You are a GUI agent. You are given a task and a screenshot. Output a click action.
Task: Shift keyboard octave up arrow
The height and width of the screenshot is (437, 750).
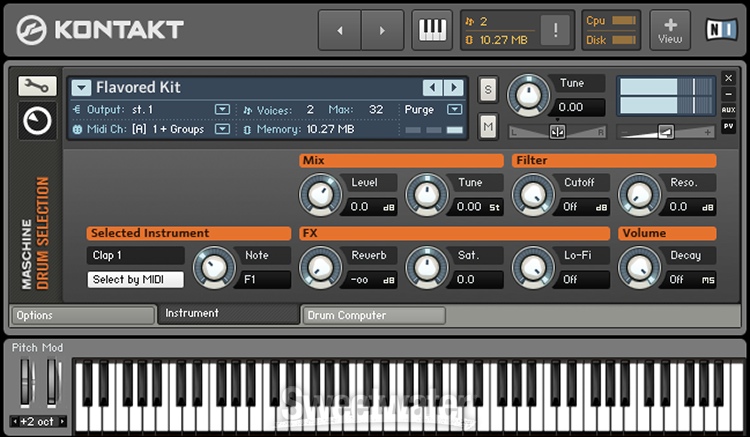62,422
